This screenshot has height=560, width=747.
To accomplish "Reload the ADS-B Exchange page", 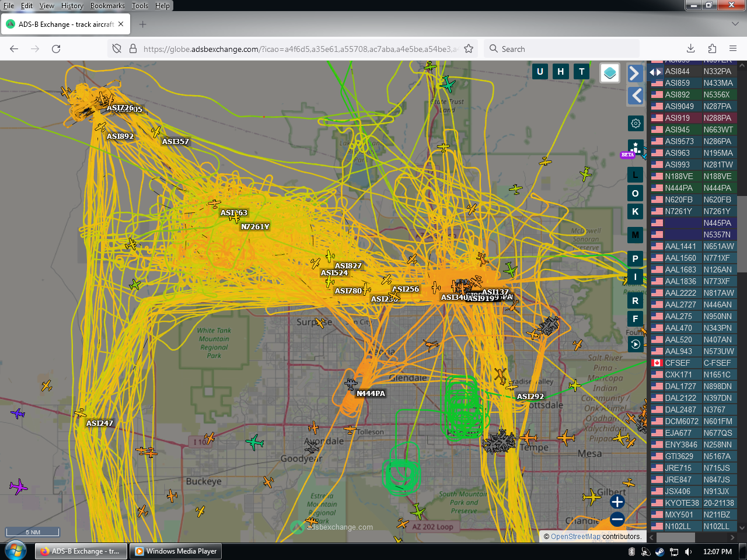I will (x=56, y=49).
